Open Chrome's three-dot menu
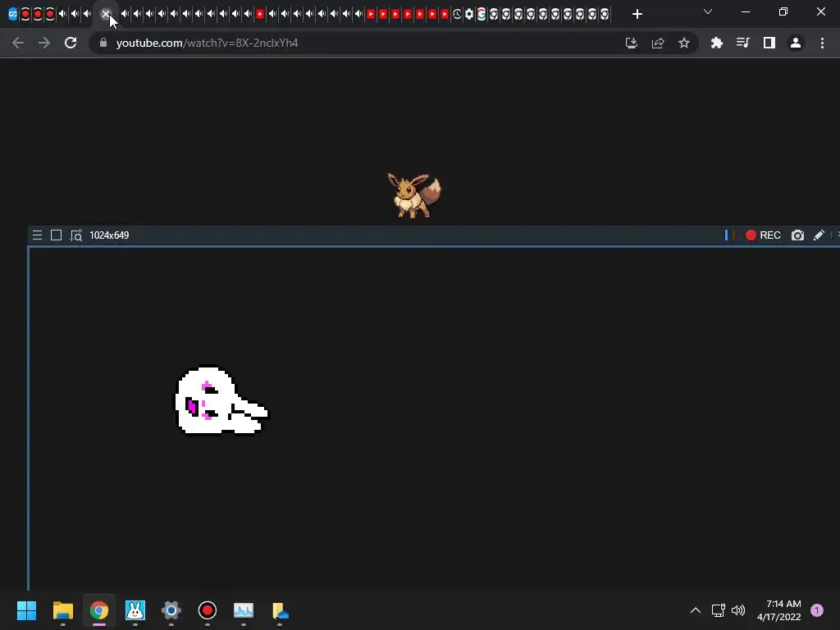This screenshot has height=630, width=840. [822, 43]
